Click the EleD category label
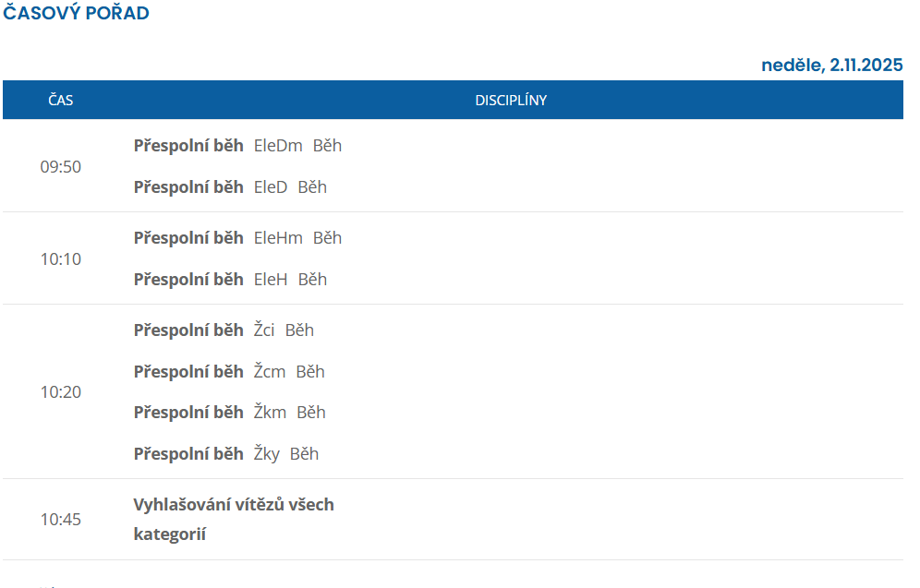The image size is (920, 588). tap(271, 187)
